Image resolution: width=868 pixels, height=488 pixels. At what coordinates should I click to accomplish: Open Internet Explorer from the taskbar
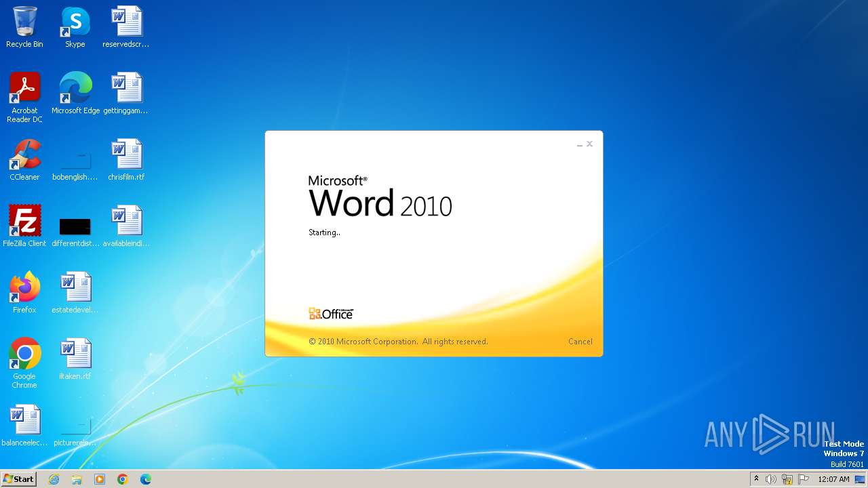pyautogui.click(x=54, y=479)
